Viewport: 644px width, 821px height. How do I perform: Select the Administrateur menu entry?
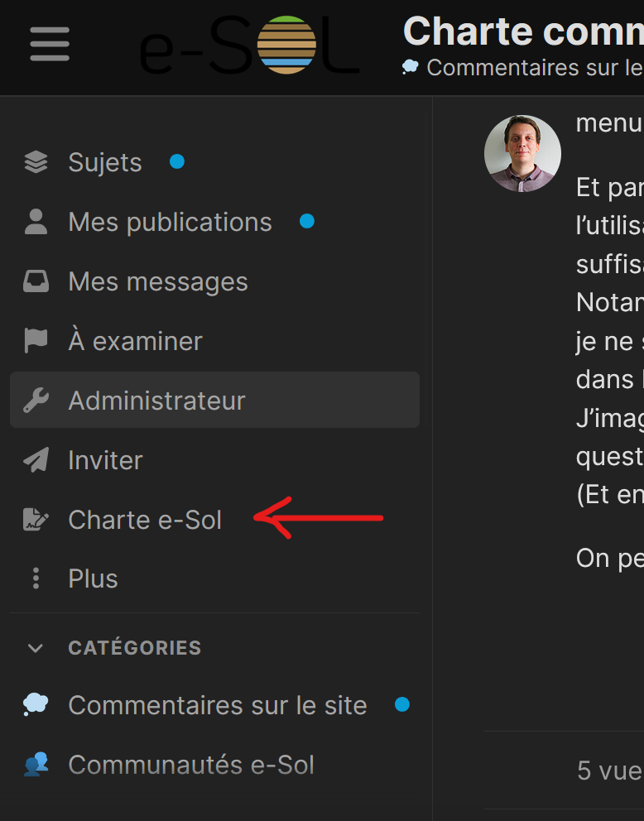coord(156,401)
